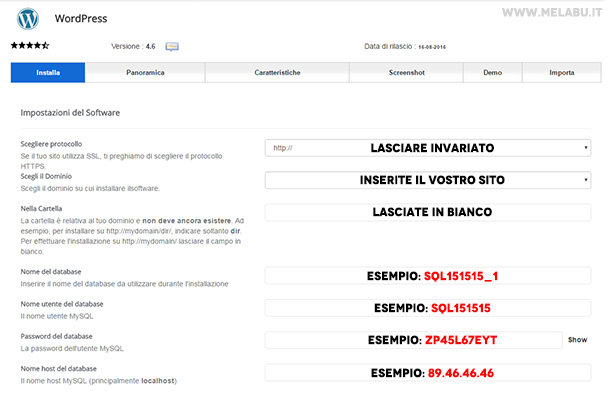Click the Nome host del database field

coord(428,373)
